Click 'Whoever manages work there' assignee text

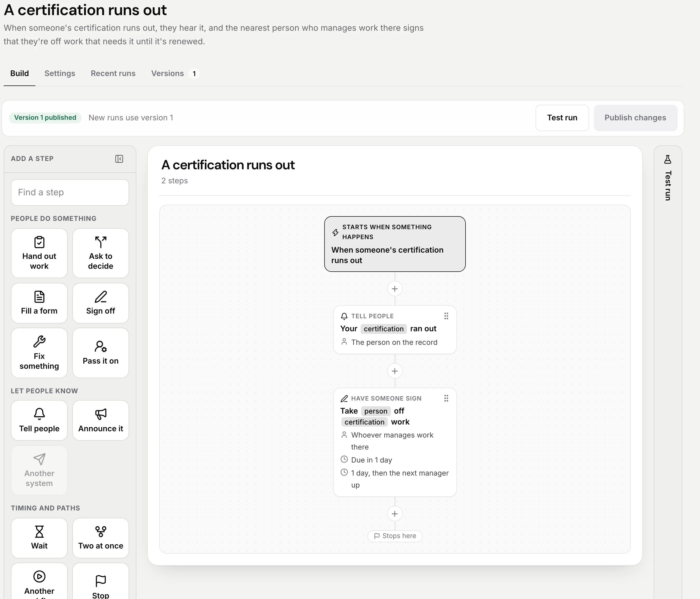coord(392,441)
